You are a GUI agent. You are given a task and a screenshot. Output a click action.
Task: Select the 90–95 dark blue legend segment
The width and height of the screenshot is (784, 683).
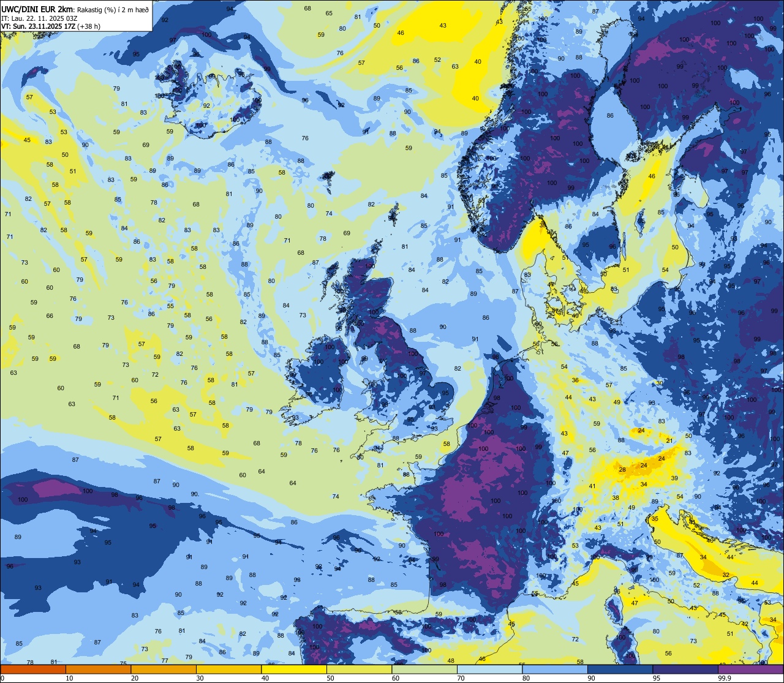[620, 669]
